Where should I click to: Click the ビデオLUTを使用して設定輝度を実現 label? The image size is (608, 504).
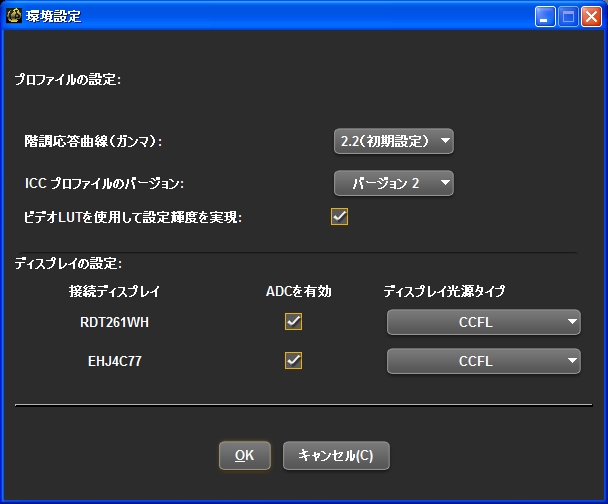[133, 217]
